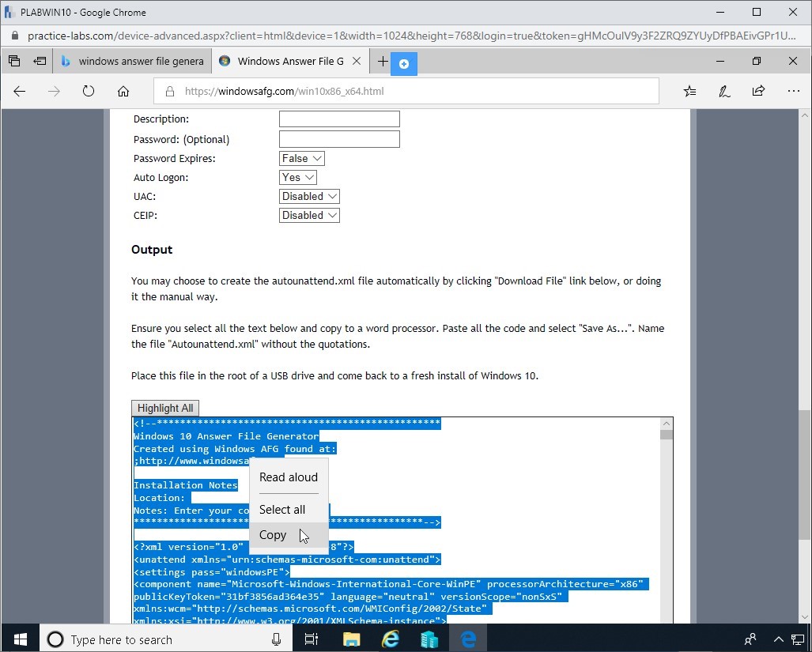The width and height of the screenshot is (812, 652).
Task: Open Edge Settings and more menu
Action: click(793, 92)
